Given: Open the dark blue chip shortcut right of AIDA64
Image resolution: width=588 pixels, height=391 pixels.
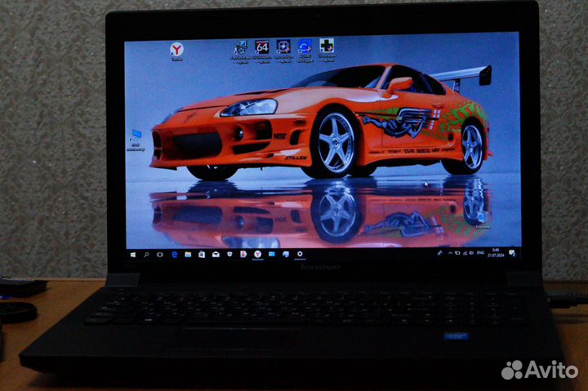Looking at the screenshot, I should tap(283, 51).
